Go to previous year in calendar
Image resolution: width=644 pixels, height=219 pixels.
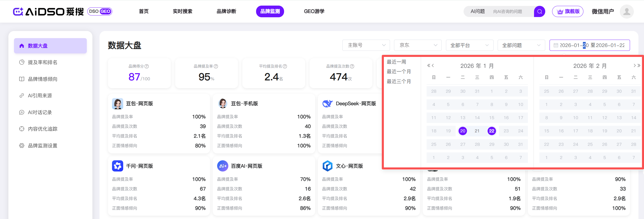pyautogui.click(x=428, y=66)
